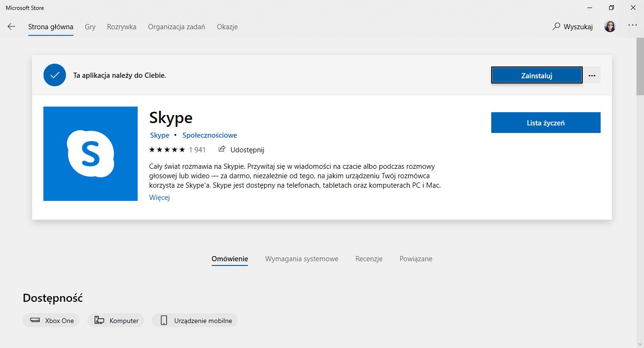The height and width of the screenshot is (348, 644).
Task: Open the Rozrywka tab
Action: click(122, 27)
